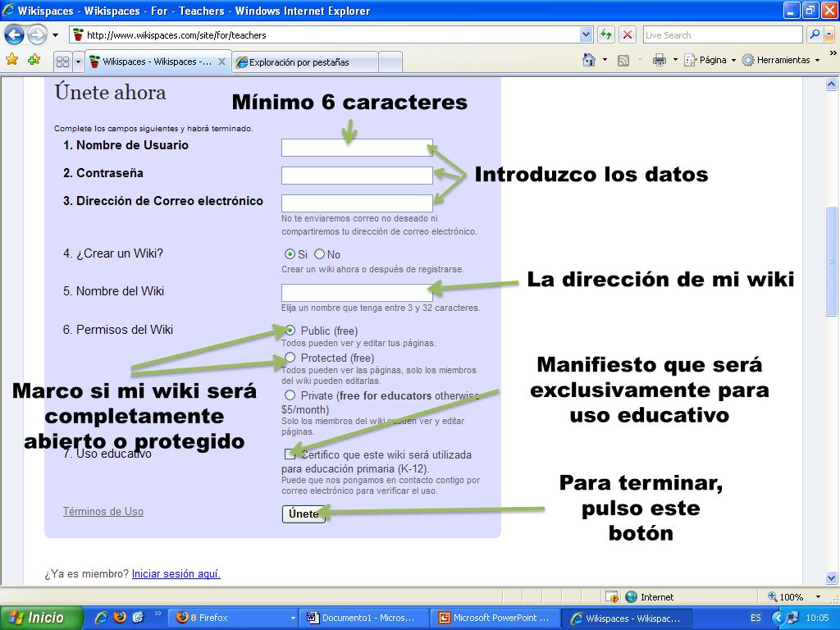Check the educational use certification box
The width and height of the screenshot is (840, 630).
coord(290,454)
